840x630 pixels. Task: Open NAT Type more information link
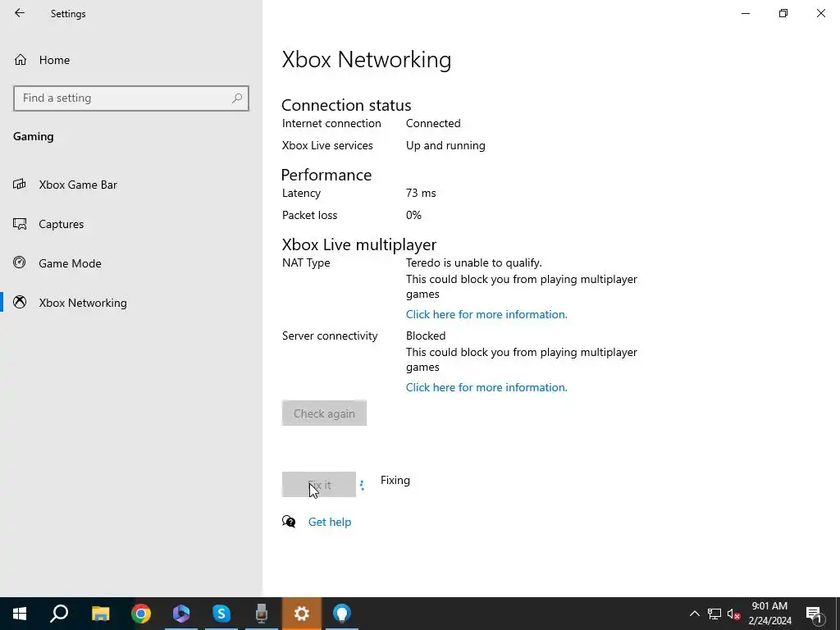(486, 314)
